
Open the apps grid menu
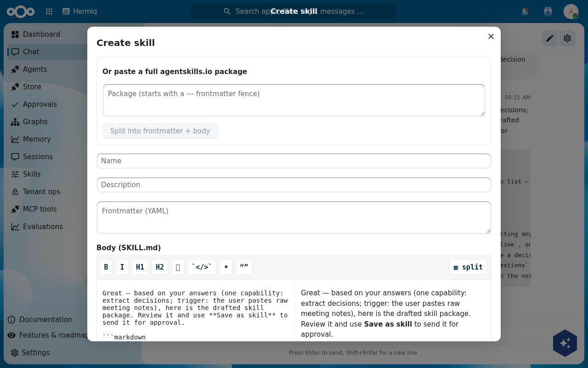(x=49, y=11)
